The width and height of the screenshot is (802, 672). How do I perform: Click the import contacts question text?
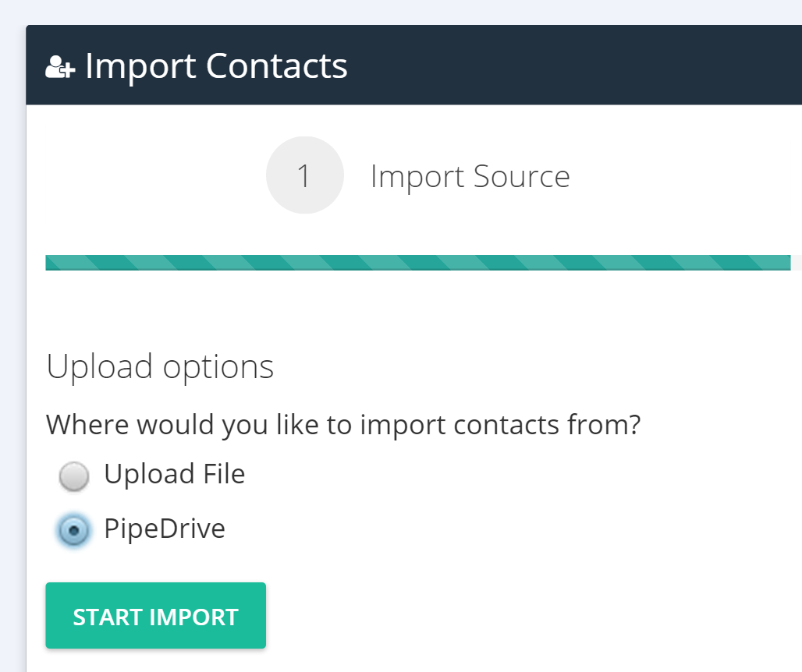(343, 425)
